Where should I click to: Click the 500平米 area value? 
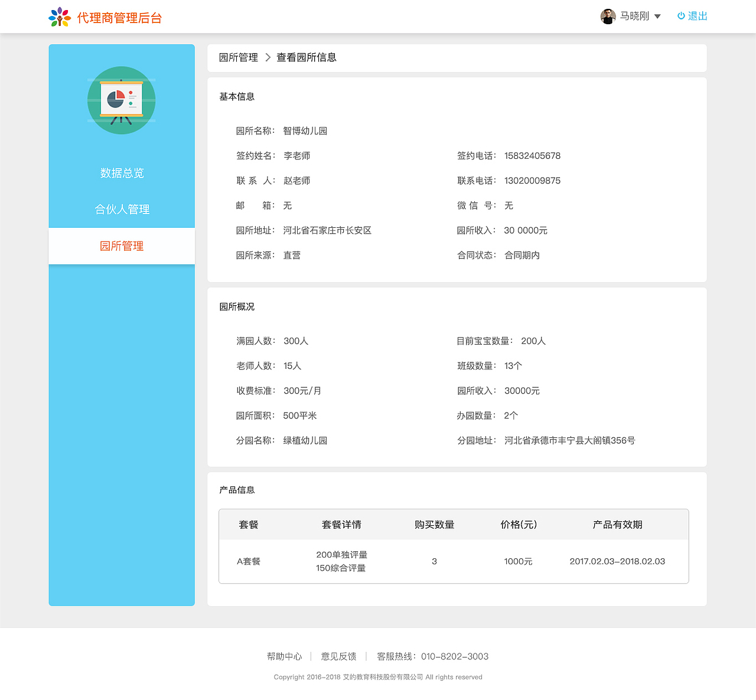point(300,416)
